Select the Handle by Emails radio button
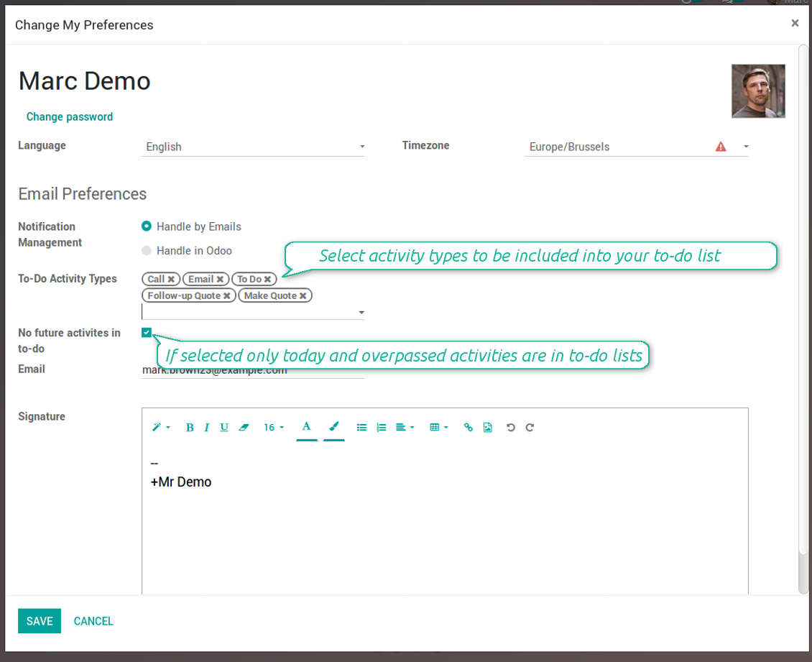 click(147, 226)
